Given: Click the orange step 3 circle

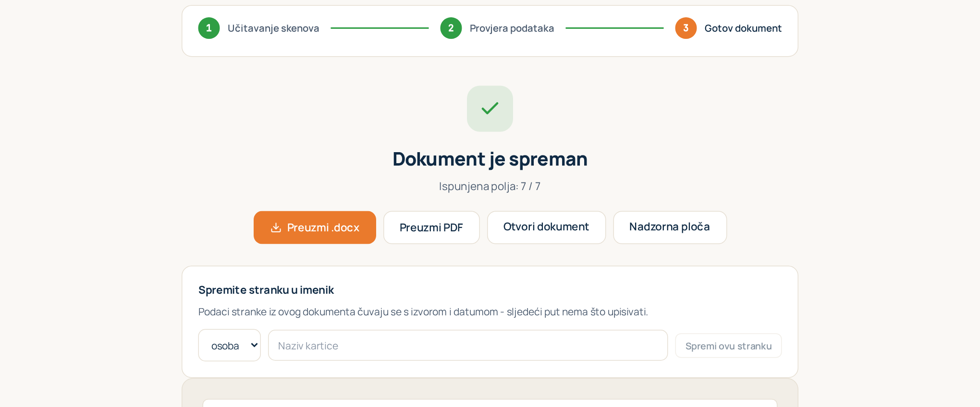Looking at the screenshot, I should tap(686, 28).
